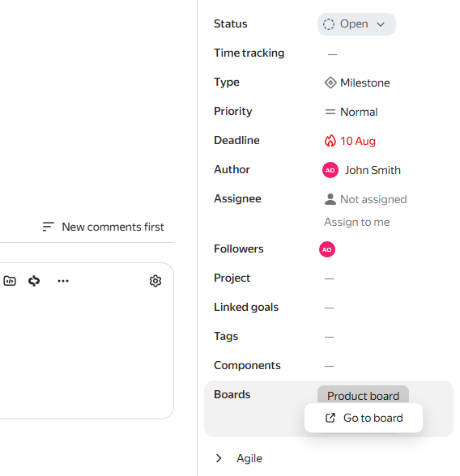Open the comment editor settings gear

155,281
